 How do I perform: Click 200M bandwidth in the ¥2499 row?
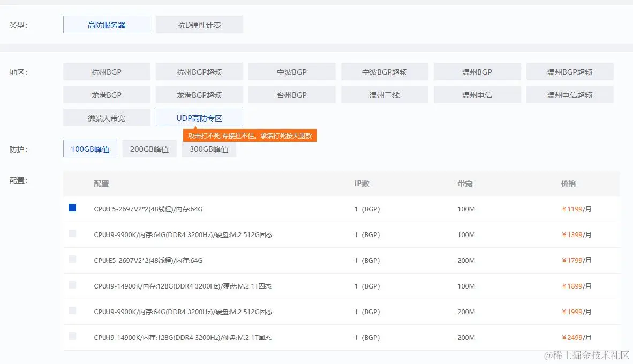[x=466, y=338]
